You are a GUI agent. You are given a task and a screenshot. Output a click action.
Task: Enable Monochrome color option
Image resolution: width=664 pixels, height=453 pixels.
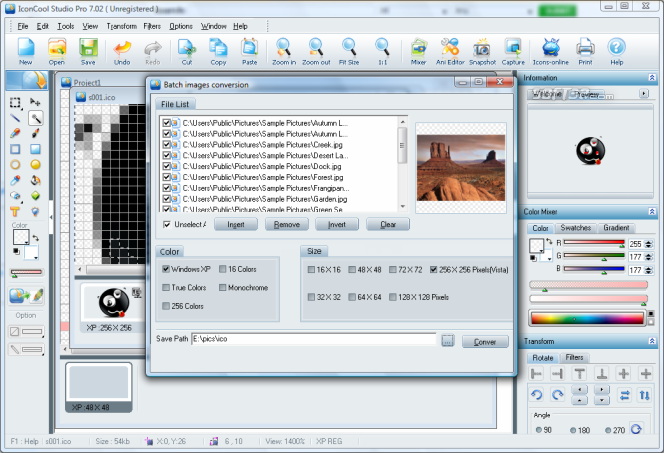223,287
